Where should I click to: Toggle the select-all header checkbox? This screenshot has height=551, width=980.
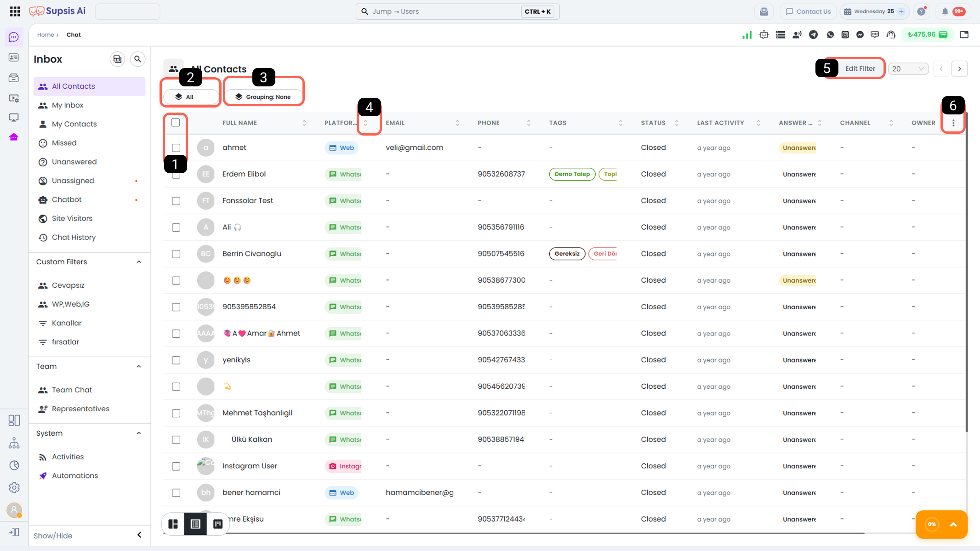pos(176,122)
